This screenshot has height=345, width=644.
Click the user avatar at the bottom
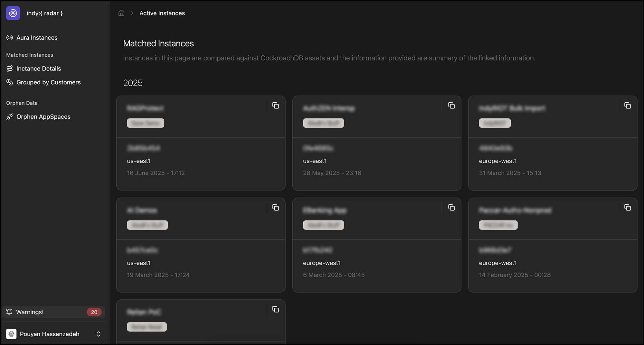coord(11,334)
